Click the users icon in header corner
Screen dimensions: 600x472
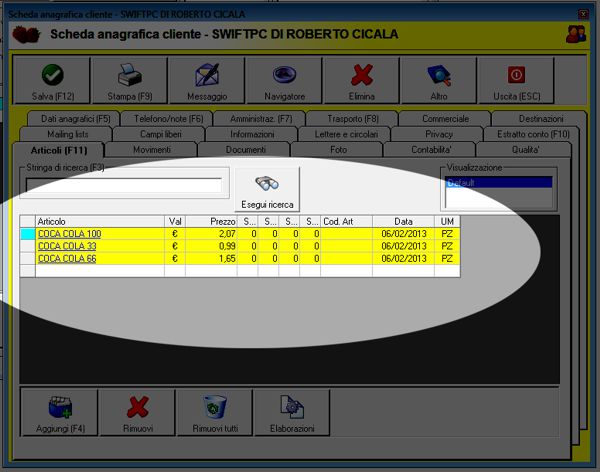(x=576, y=34)
